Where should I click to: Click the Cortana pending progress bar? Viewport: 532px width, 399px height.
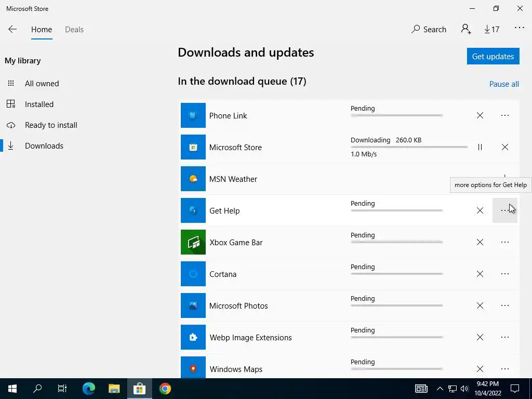pos(396,274)
